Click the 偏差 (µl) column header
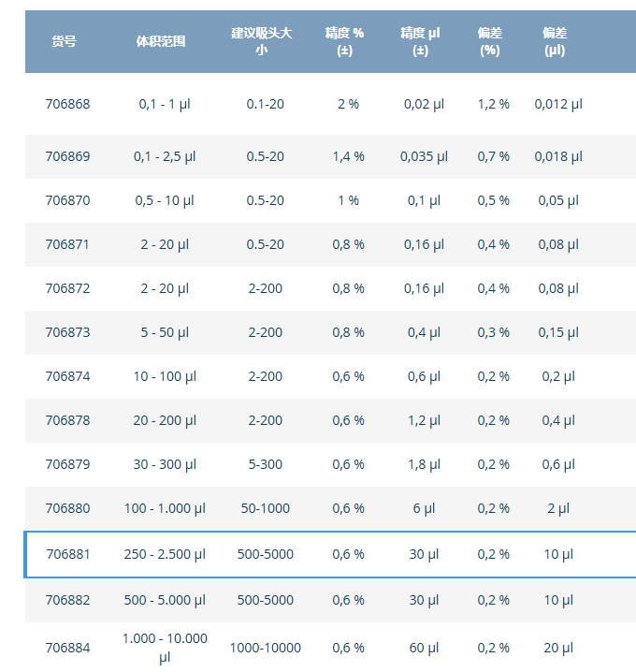636x672 pixels. (x=555, y=41)
